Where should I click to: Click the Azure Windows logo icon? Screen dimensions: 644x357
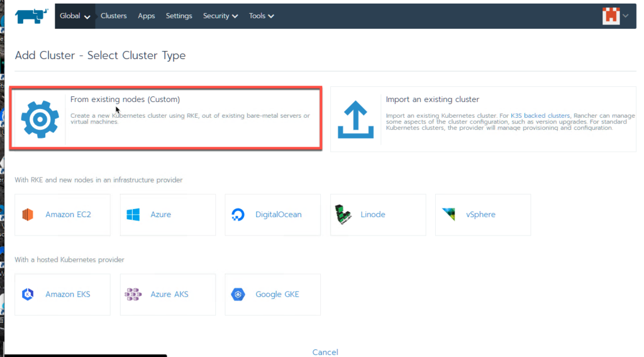[x=133, y=215]
